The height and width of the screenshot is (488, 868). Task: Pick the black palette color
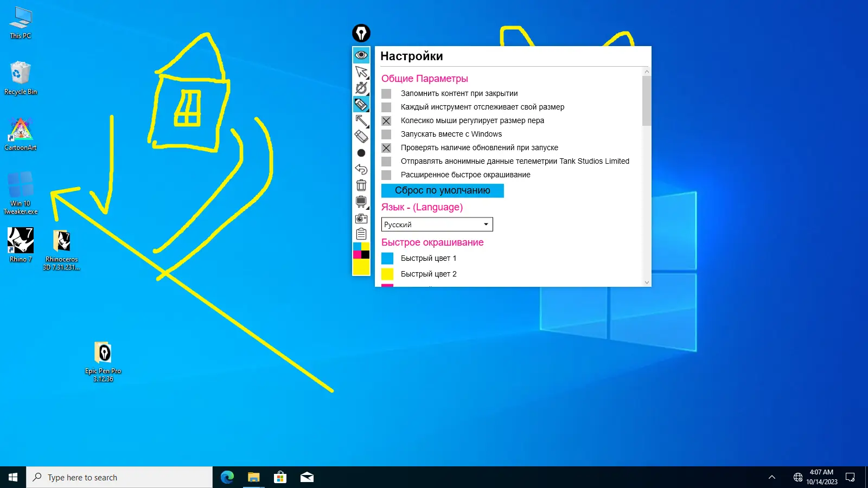coord(366,255)
